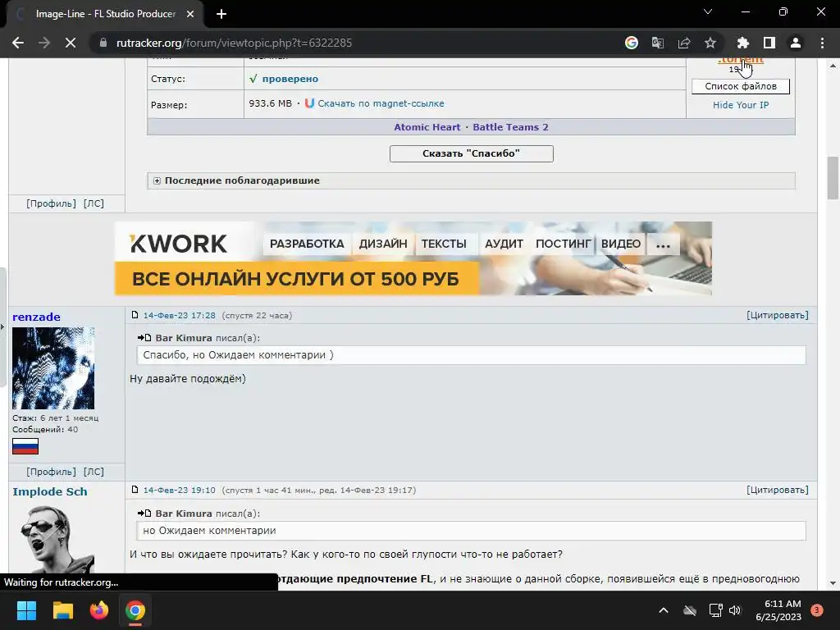Open the renzade user name link

point(36,317)
